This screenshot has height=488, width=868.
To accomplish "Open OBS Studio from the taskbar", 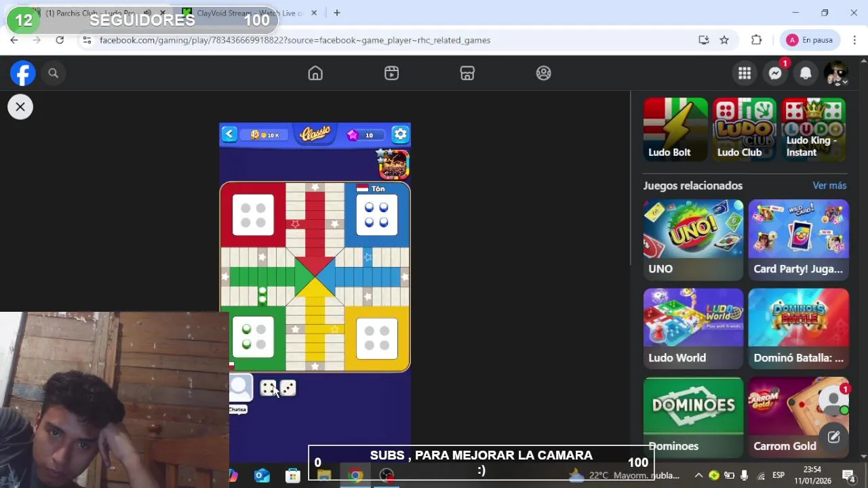I will pyautogui.click(x=387, y=476).
